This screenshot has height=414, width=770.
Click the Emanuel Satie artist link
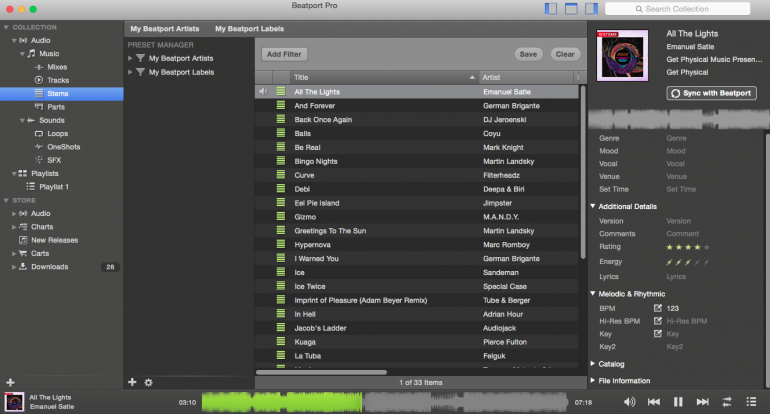click(x=690, y=47)
